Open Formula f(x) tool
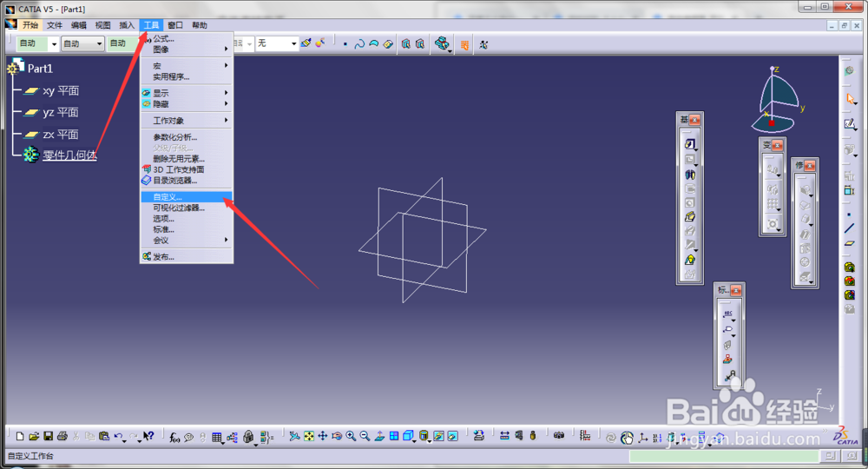 [174, 438]
